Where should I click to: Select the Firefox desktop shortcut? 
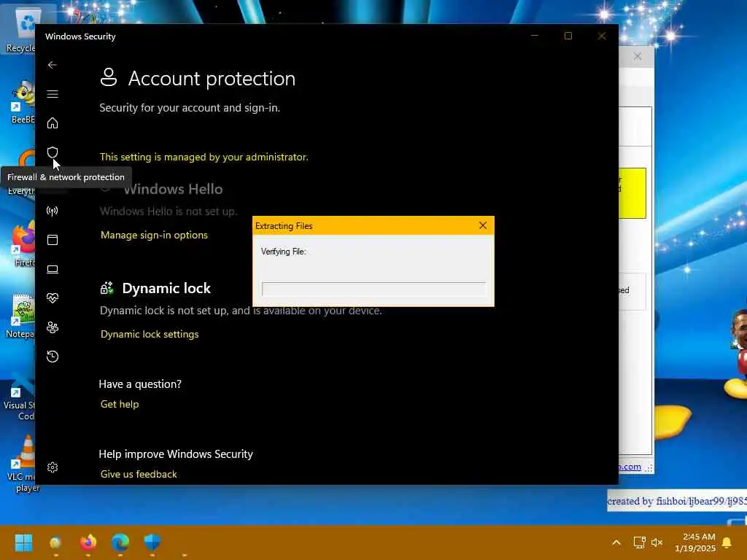coord(23,244)
